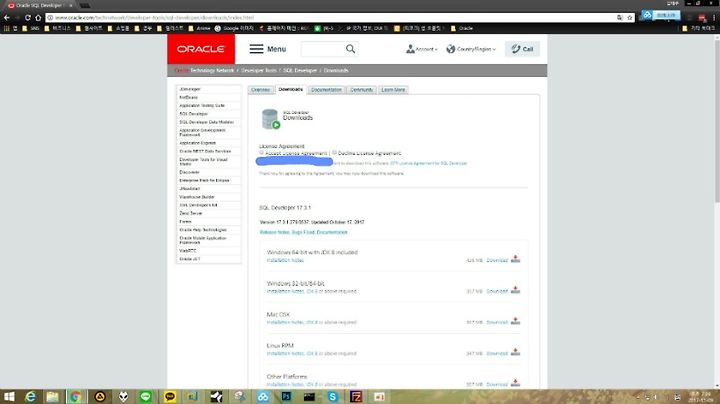Click the search magnifier icon
The height and width of the screenshot is (404, 720).
[x=350, y=49]
